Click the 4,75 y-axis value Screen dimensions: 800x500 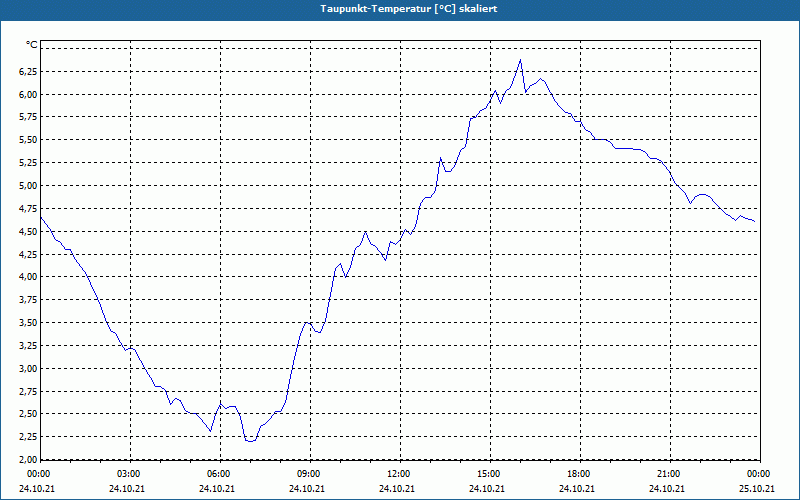(x=29, y=209)
